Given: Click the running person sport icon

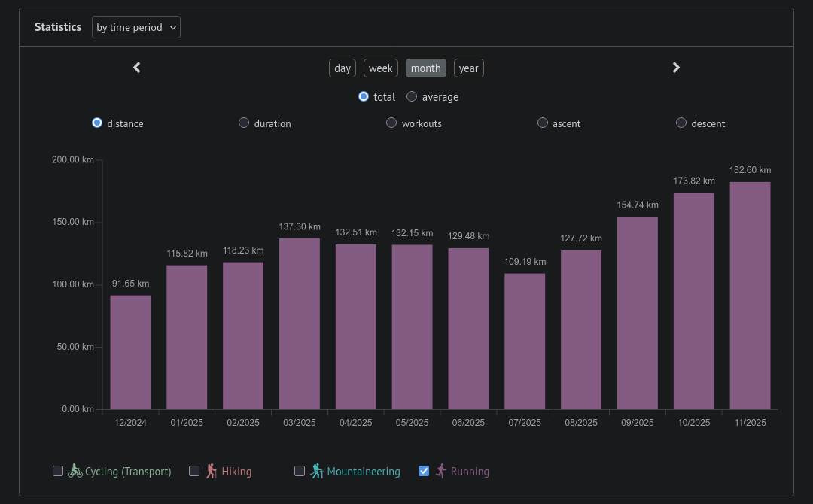Looking at the screenshot, I should [x=441, y=471].
